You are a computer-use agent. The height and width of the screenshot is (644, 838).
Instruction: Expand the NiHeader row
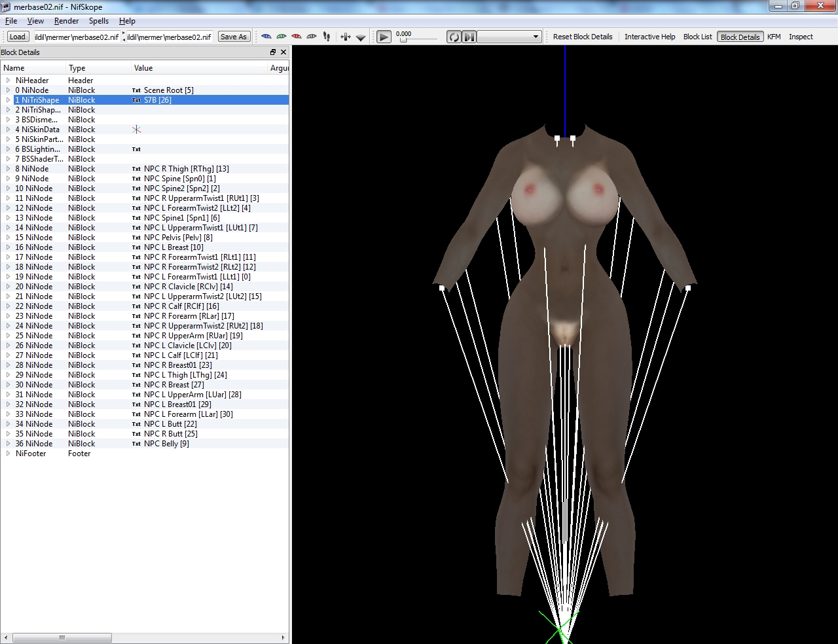8,80
